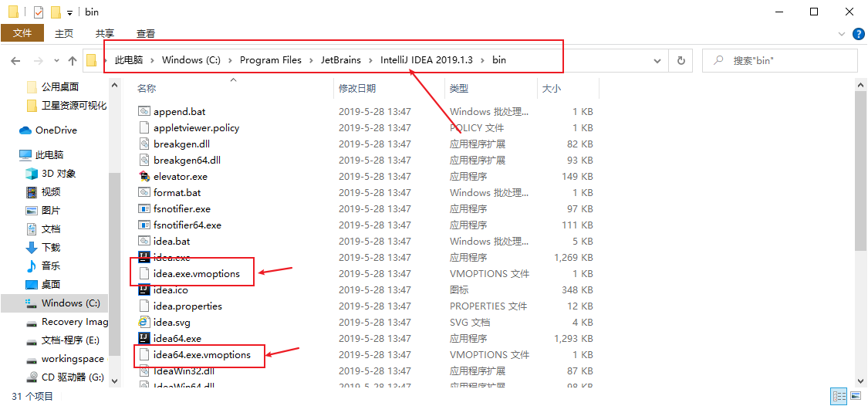Click the navigation pane scroll down arrow

coord(115,381)
